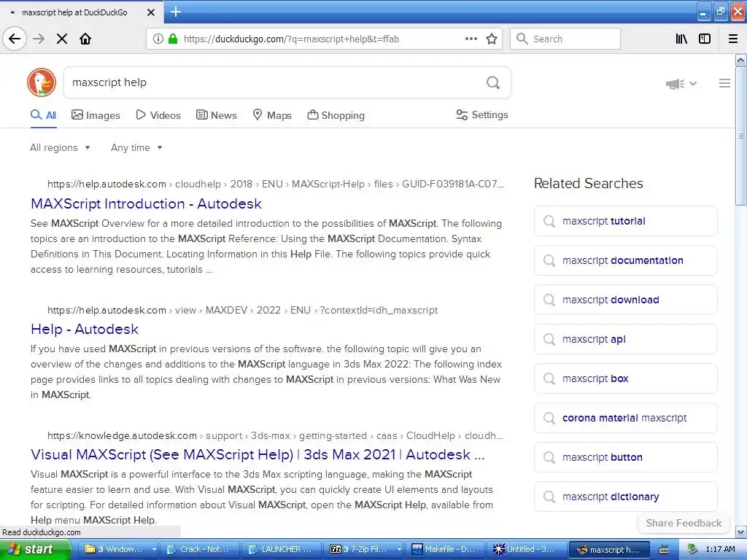Search related maxscript api
Screen dimensions: 747x560
pos(625,339)
